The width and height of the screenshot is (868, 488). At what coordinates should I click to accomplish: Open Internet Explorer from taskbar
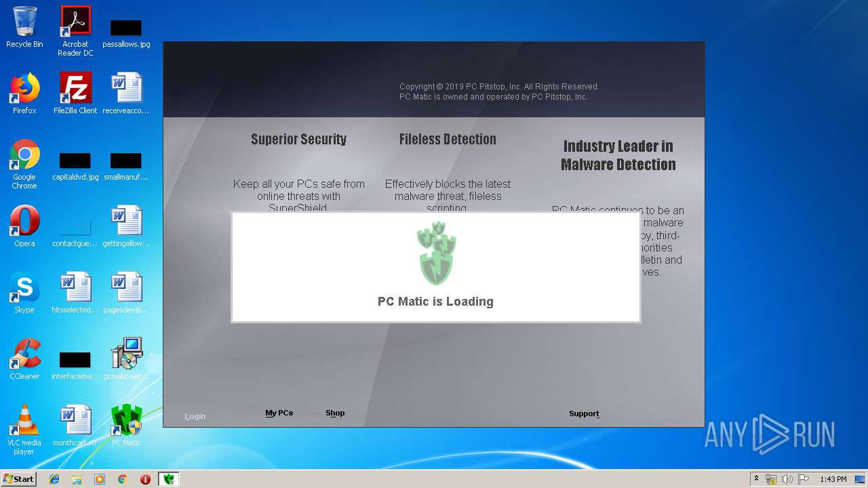[54, 479]
